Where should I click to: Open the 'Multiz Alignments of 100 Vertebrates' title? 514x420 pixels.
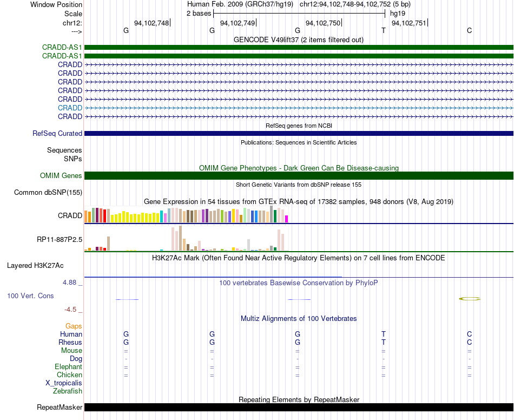pos(299,318)
